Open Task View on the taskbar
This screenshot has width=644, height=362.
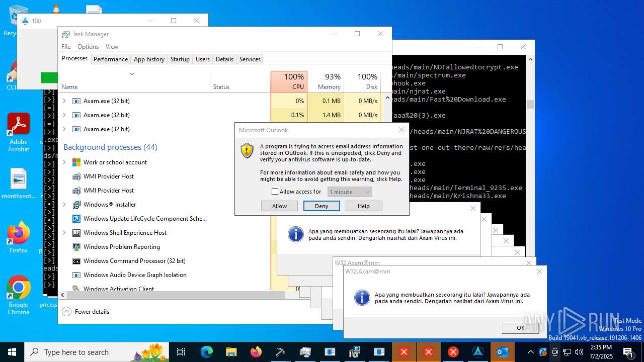pyautogui.click(x=181, y=352)
